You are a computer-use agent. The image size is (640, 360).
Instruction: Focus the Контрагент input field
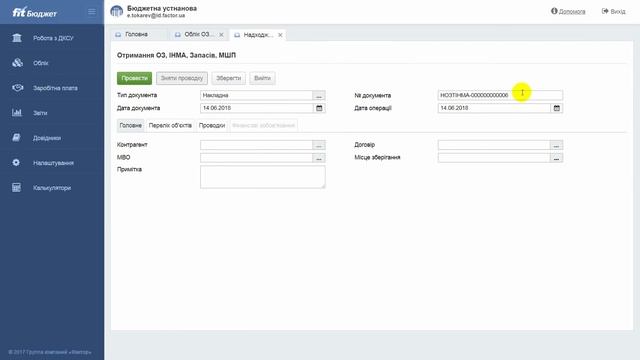click(x=257, y=145)
